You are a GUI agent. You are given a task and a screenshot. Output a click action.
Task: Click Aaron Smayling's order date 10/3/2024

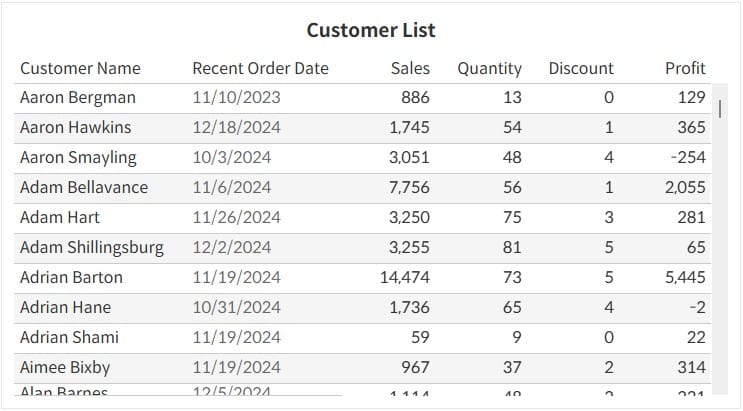[232, 158]
